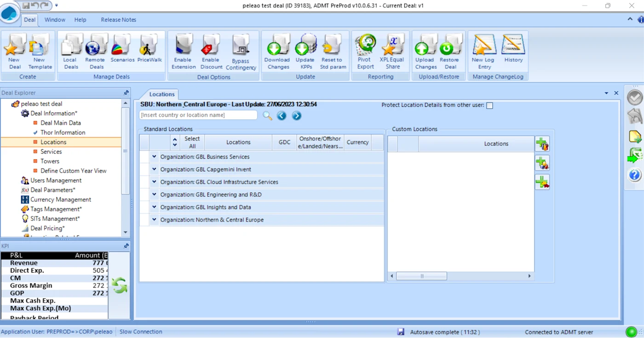Open the PriceWalk tool
Viewport: 644px width, 338px height.
pyautogui.click(x=149, y=49)
